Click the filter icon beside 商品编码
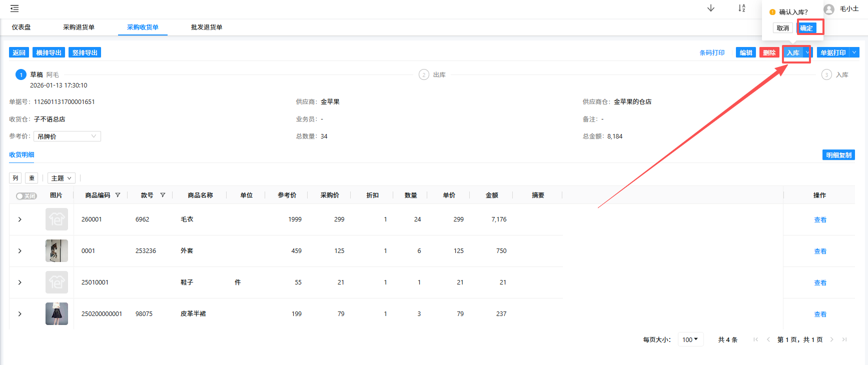The image size is (868, 365). pyautogui.click(x=118, y=195)
